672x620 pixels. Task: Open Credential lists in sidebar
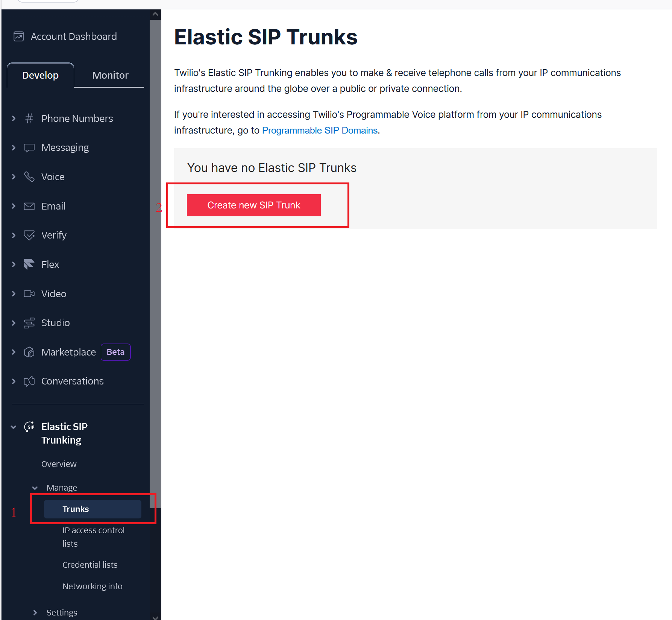(x=90, y=565)
